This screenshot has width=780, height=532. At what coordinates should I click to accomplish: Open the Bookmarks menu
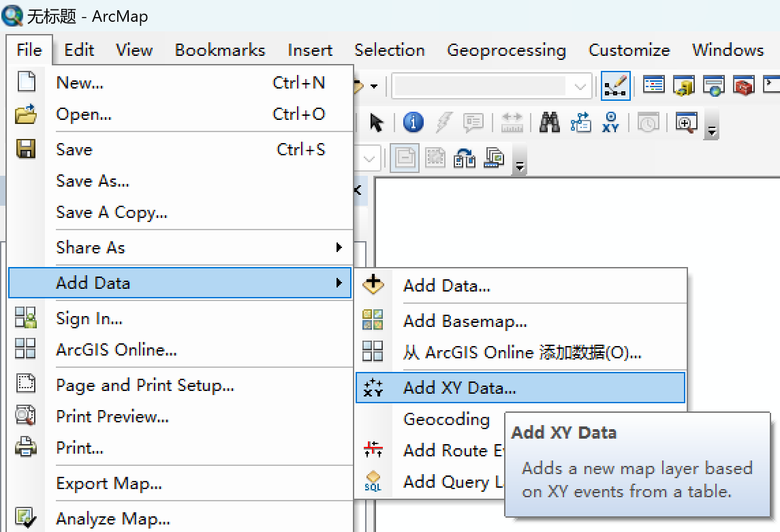click(220, 50)
